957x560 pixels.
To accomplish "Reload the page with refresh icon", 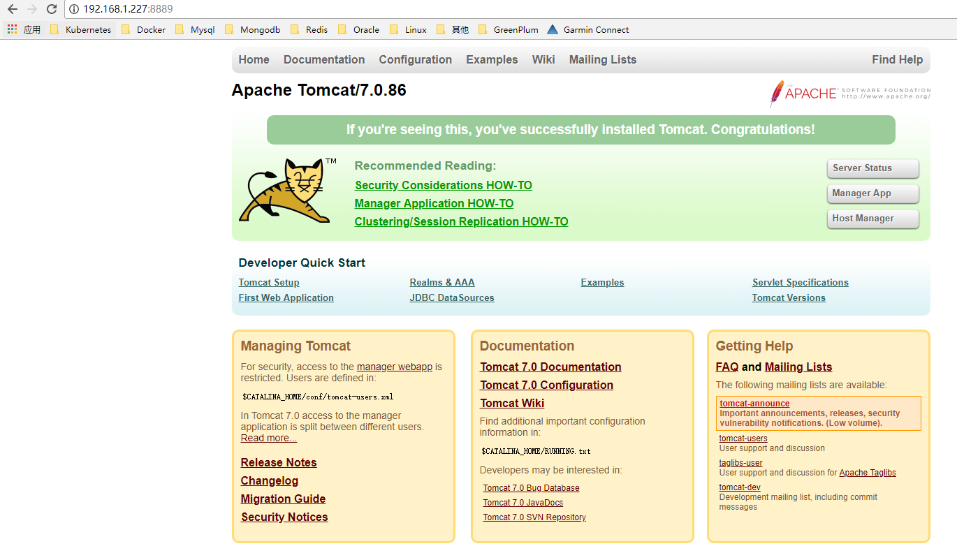I will point(51,9).
